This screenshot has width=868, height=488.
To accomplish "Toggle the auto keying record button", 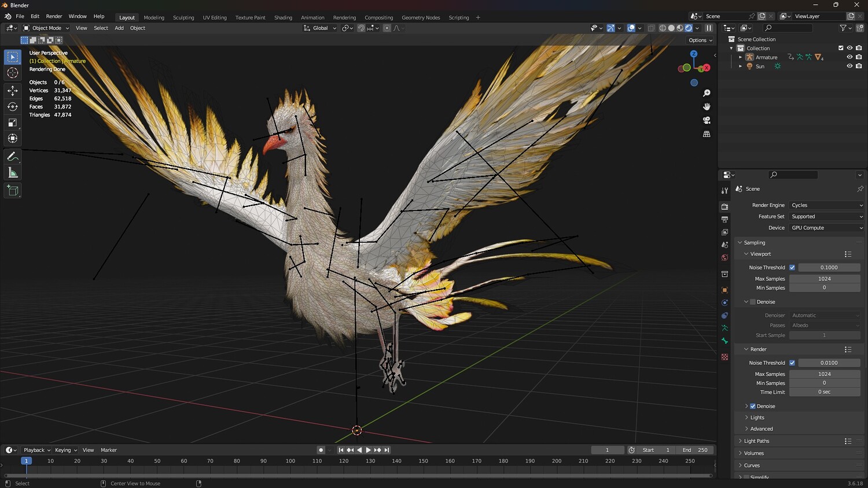I will [321, 450].
